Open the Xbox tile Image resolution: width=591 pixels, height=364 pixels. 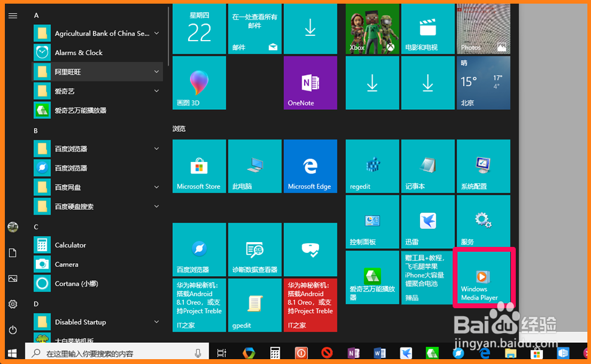pyautogui.click(x=372, y=29)
